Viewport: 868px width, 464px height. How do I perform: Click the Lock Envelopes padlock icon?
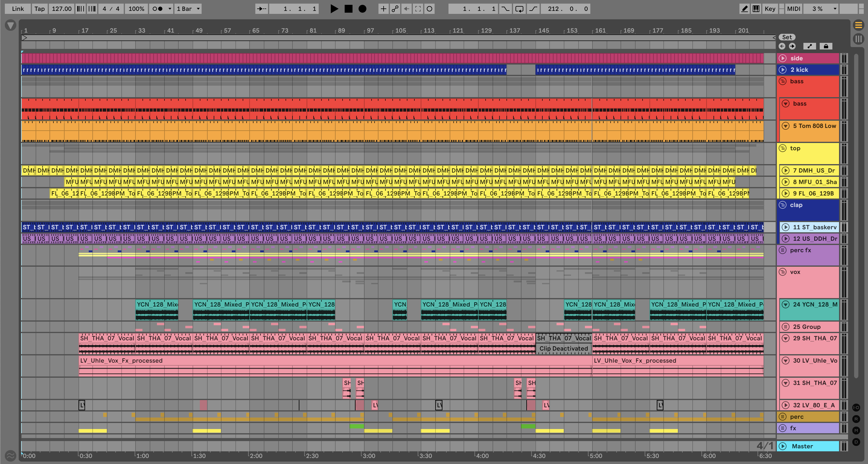(826, 46)
